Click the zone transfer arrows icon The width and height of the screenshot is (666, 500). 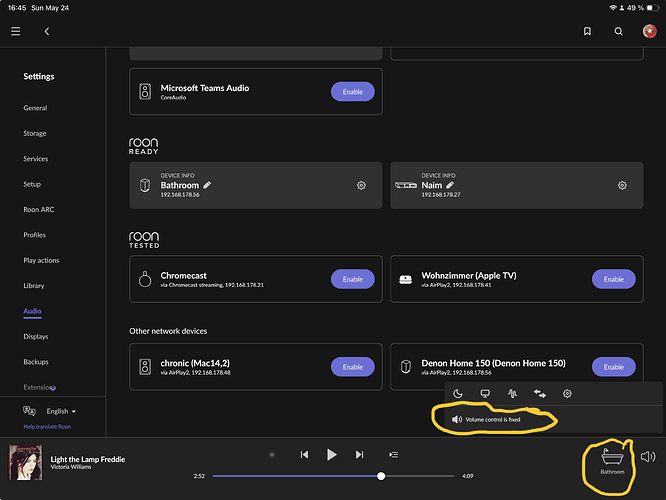point(539,393)
